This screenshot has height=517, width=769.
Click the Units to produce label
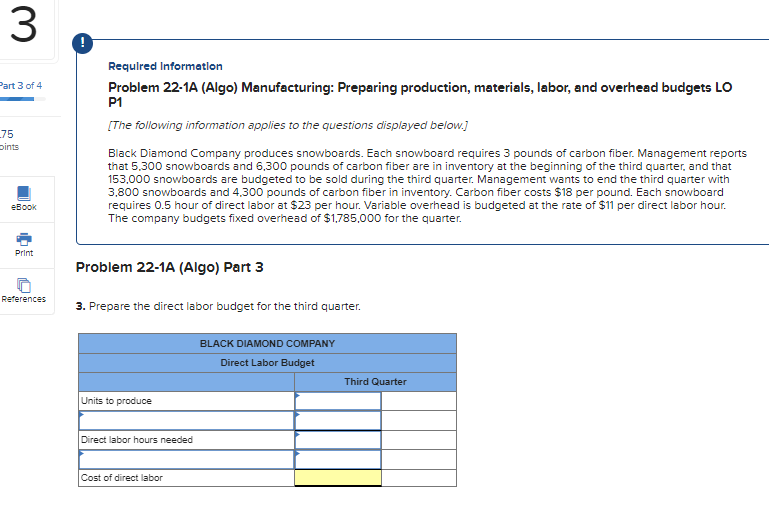point(116,401)
